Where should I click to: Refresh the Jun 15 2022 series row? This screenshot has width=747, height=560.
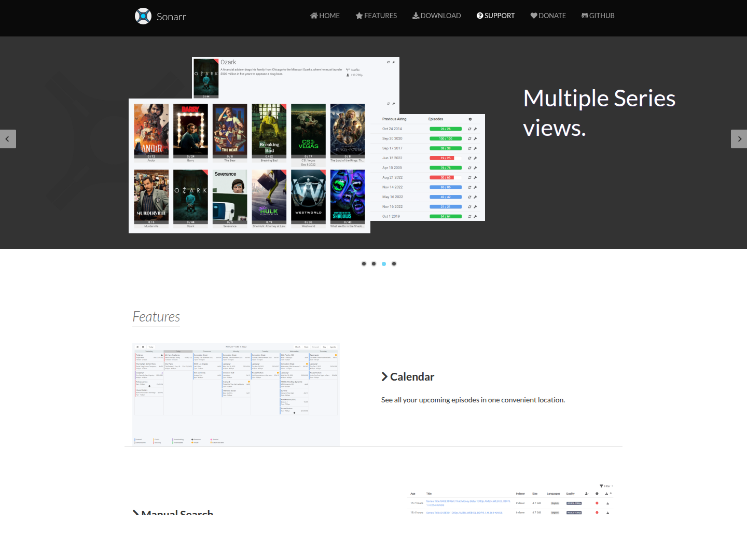tap(470, 158)
